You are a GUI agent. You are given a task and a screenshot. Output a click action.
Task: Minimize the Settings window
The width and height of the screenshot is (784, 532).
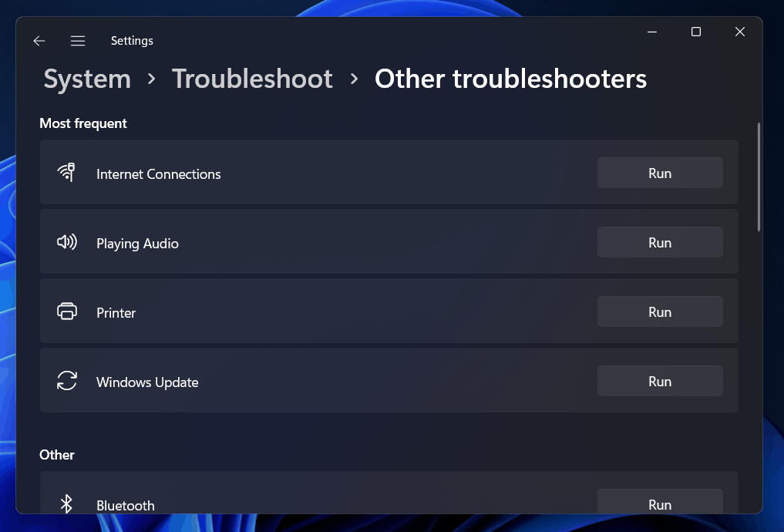(652, 32)
